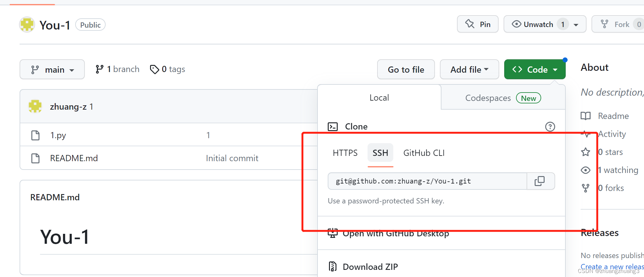Open the You-1 repository name link

click(55, 25)
